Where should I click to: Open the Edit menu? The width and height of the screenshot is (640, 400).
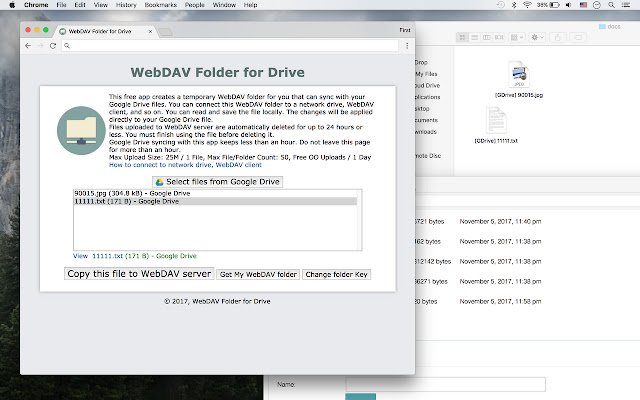[80, 5]
